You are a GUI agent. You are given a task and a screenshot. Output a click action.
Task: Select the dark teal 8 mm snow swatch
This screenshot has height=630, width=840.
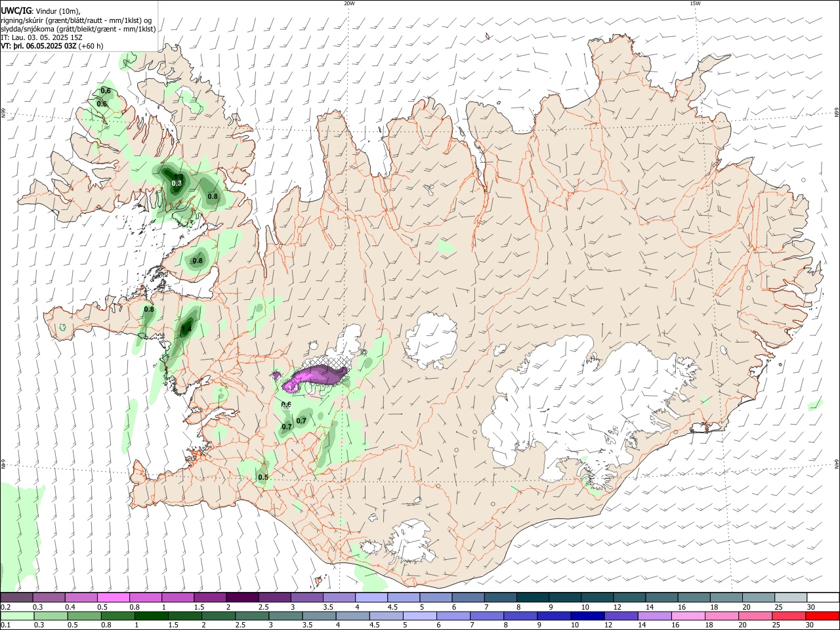533,598
